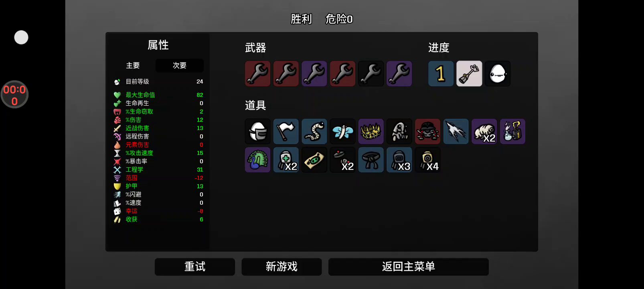Select the white egg character icon
The image size is (644, 289).
click(498, 73)
